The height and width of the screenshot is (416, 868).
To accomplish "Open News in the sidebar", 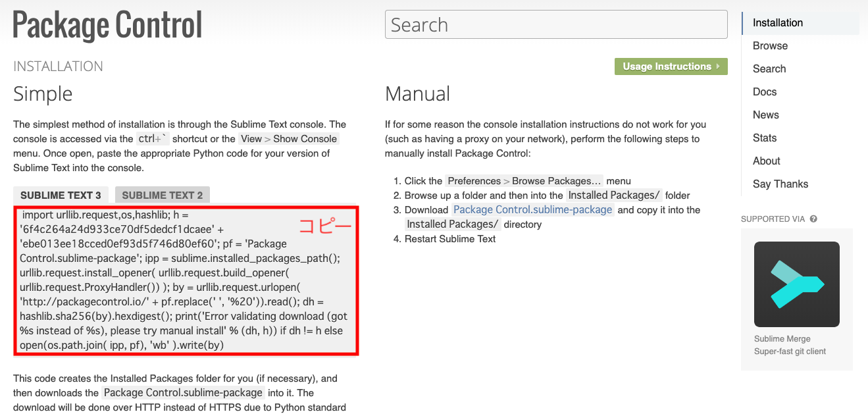I will click(x=765, y=115).
